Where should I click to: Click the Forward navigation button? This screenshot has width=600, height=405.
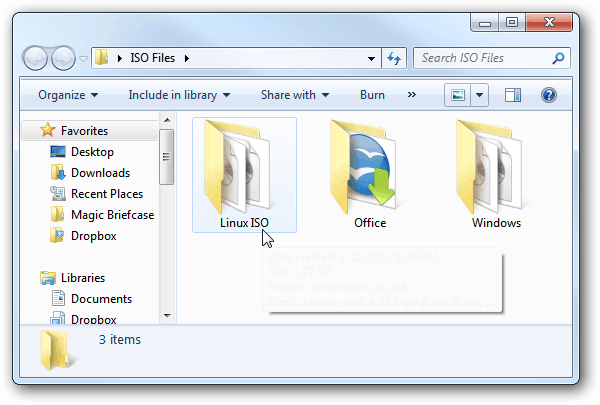tap(63, 58)
